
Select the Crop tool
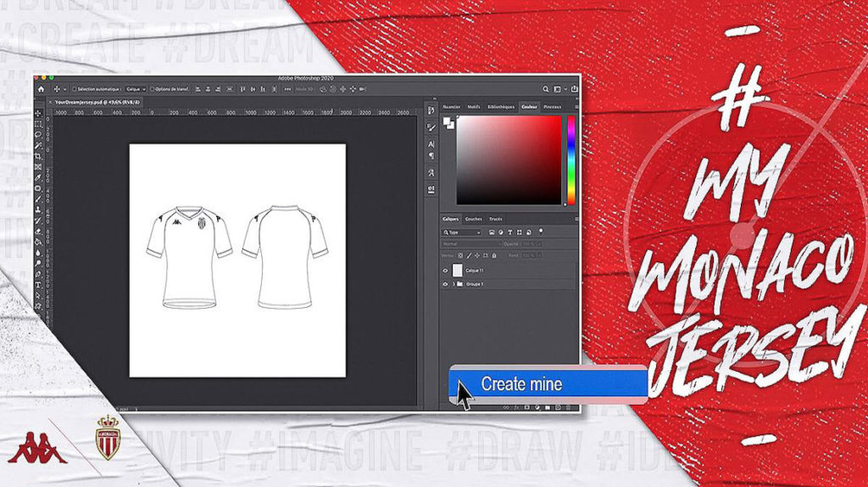tap(39, 156)
